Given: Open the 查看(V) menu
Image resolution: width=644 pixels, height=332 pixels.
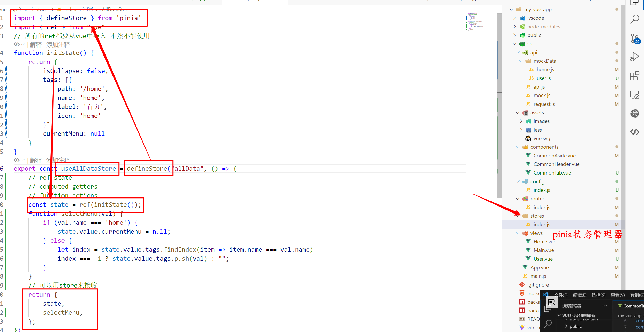Looking at the screenshot, I should coord(617,295).
